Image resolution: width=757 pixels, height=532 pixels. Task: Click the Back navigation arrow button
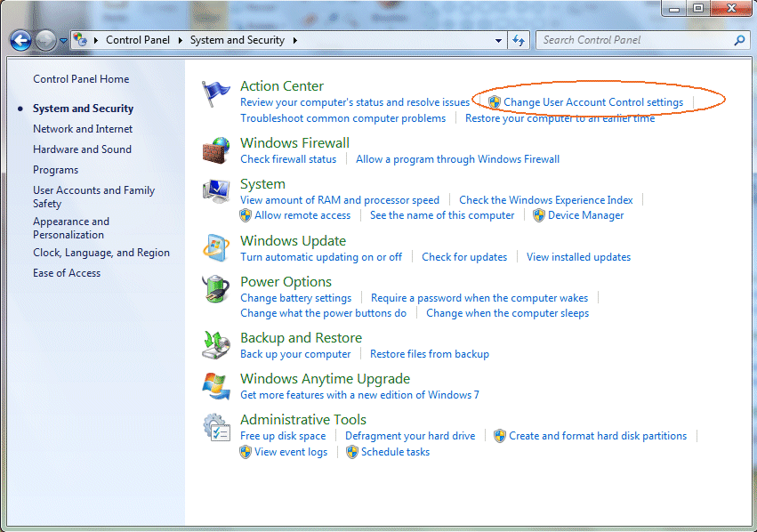pos(21,40)
